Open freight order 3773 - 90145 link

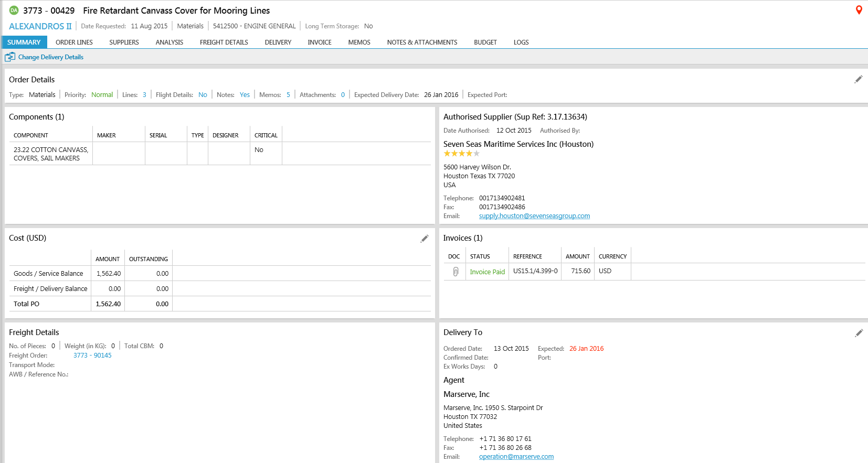pyautogui.click(x=92, y=356)
